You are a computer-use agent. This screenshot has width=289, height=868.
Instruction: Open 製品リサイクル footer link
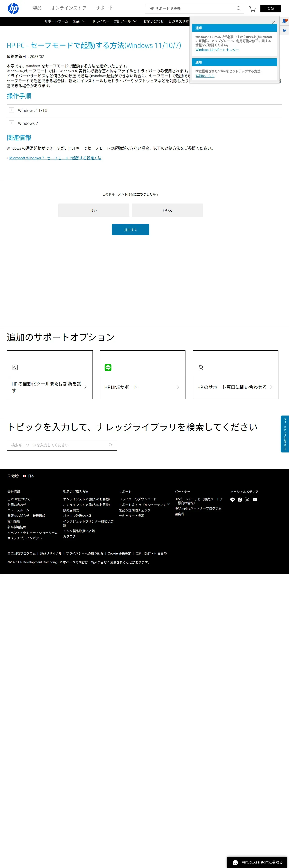pos(51,553)
